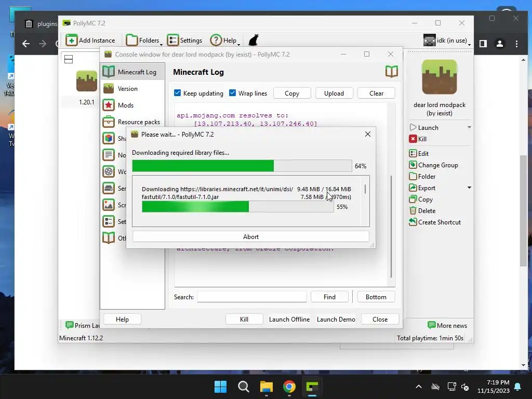Open the Windows Start menu
Screen dimensions: 532x399
point(220,387)
